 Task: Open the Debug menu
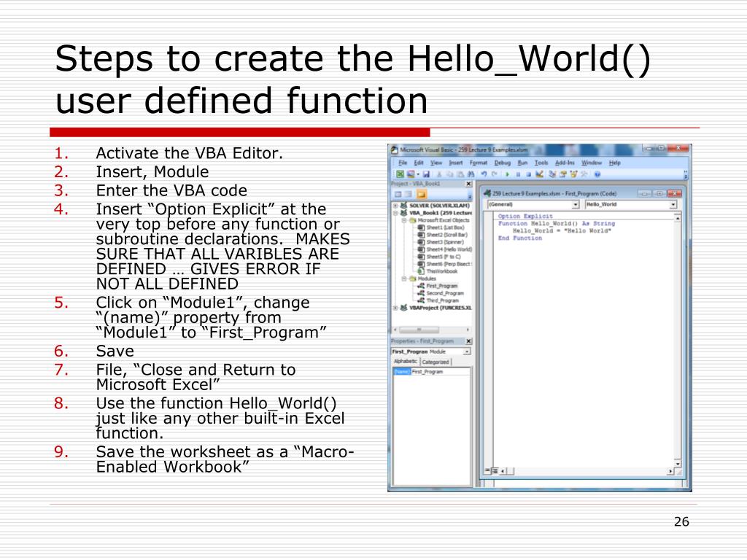(503, 163)
